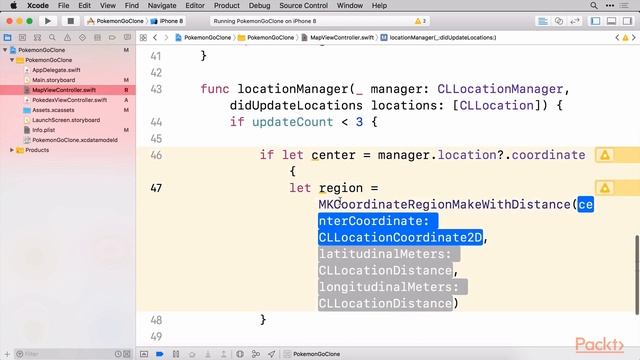The height and width of the screenshot is (360, 640).
Task: Toggle the Navigator panel visibility
Action: pos(596,21)
